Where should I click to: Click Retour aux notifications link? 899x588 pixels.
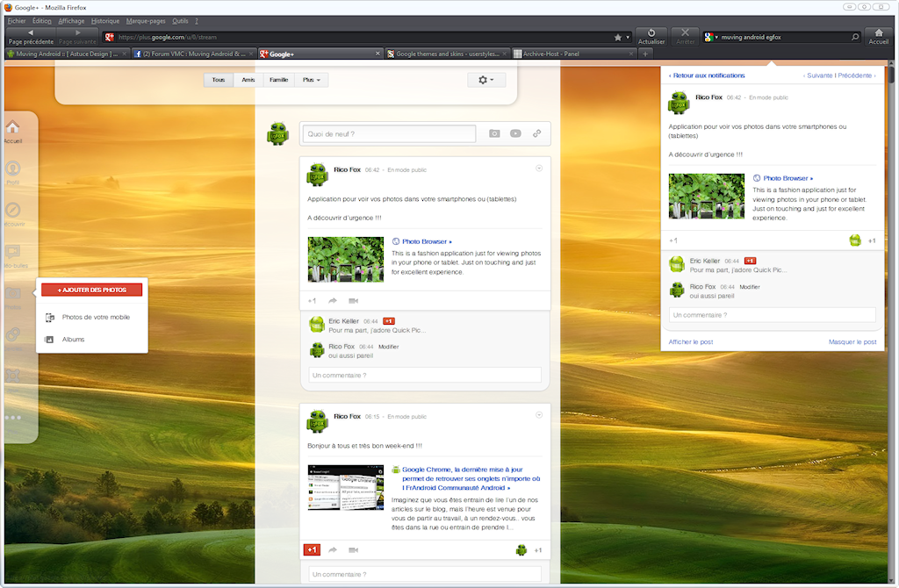[708, 75]
